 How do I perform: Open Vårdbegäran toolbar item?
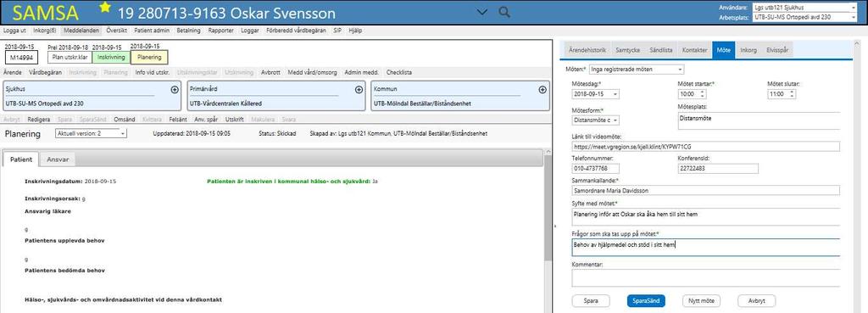46,72
